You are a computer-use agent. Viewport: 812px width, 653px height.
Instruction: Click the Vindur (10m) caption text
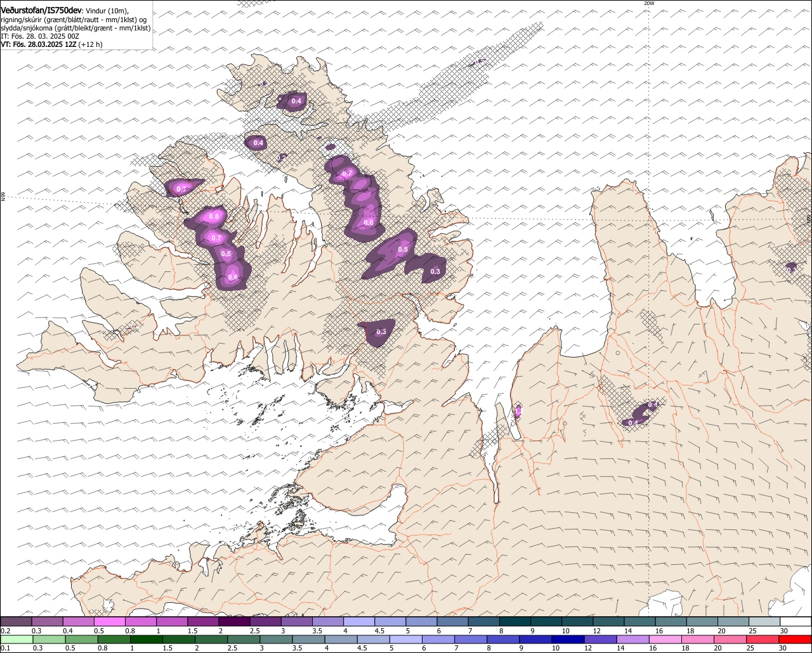tap(107, 11)
